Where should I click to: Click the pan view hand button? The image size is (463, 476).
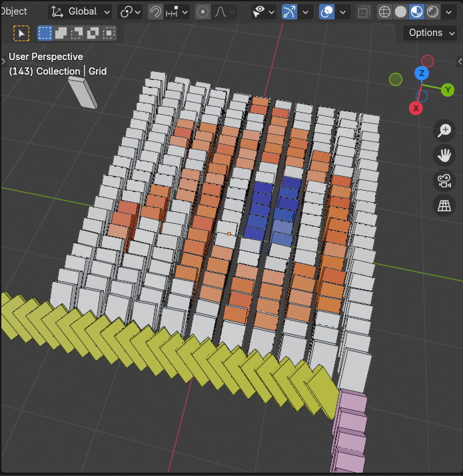444,156
